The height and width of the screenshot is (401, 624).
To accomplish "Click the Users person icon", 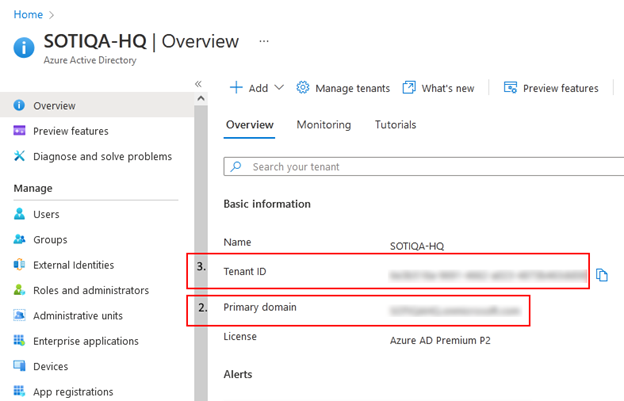I will (x=19, y=214).
